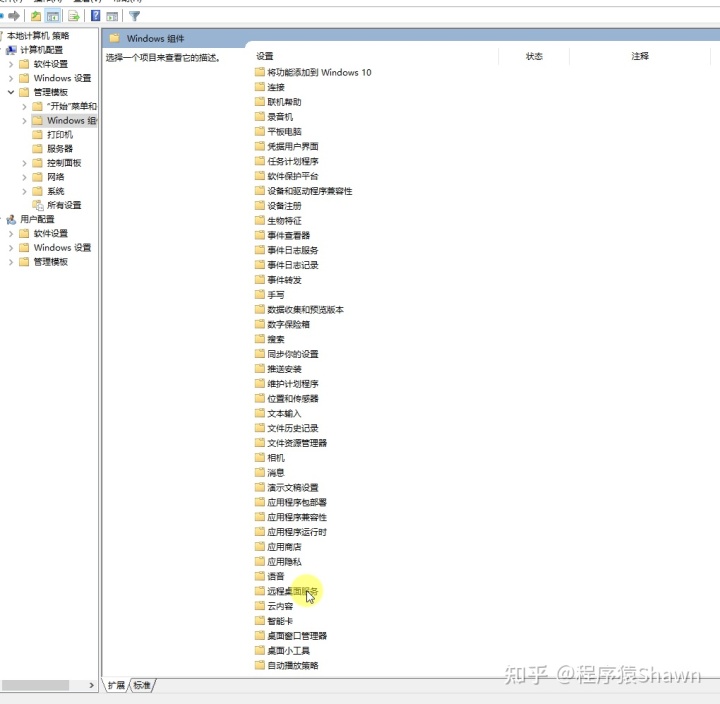Click the forward arrow toolbar icon
Screen dimensions: 720x704
point(14,16)
